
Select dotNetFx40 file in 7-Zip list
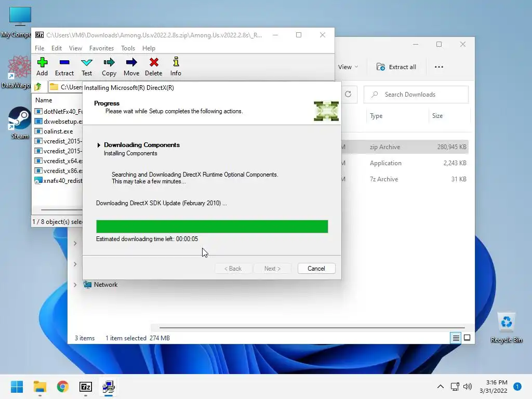click(58, 112)
